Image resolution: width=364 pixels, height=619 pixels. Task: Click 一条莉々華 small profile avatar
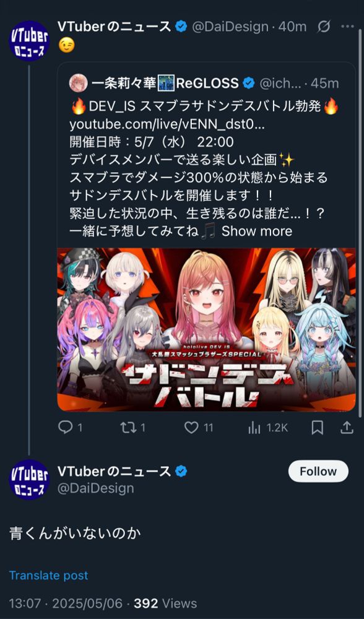(x=78, y=83)
